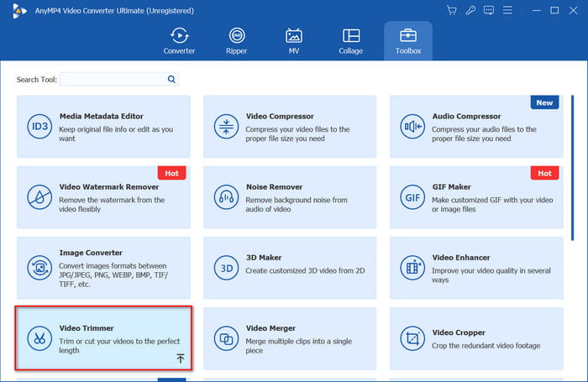Click the Video Merger icon

click(x=226, y=338)
